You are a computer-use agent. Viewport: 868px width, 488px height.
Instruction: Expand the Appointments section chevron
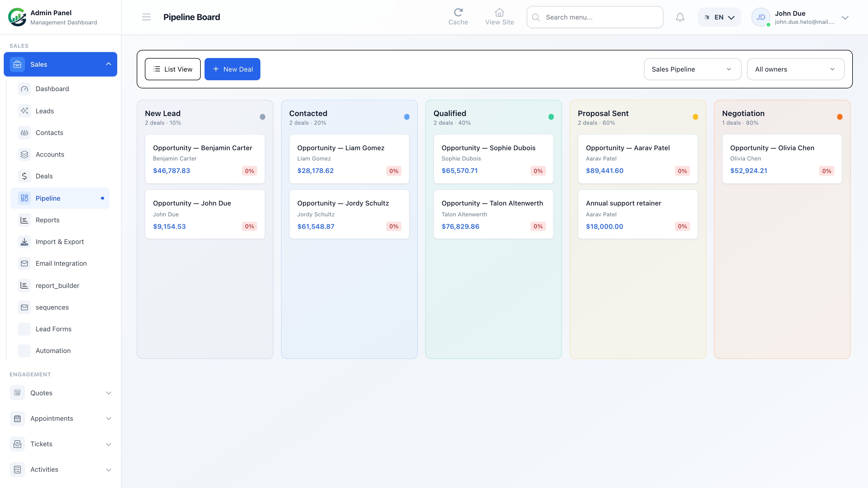point(108,419)
